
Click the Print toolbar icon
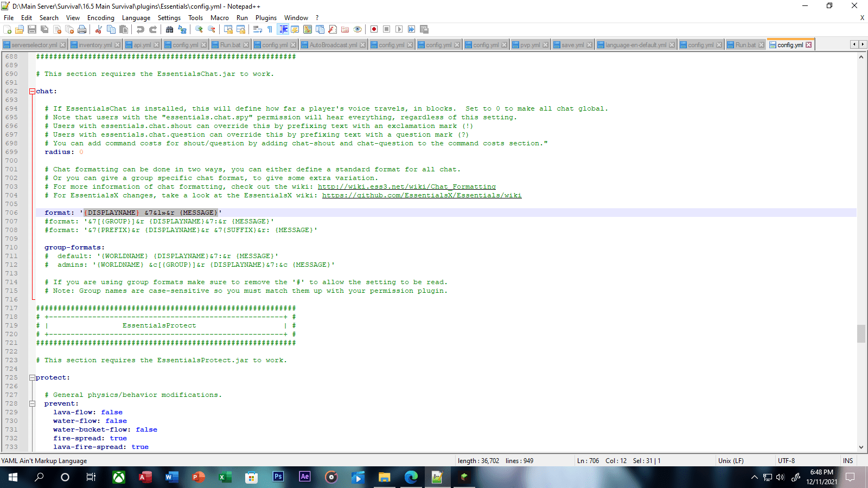[82, 29]
